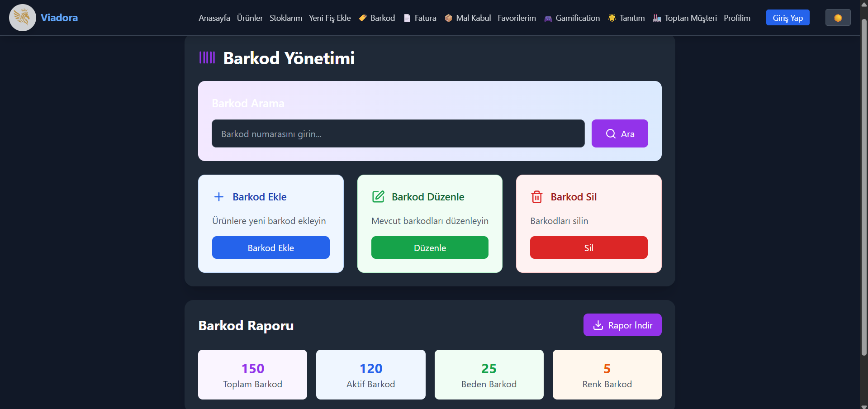This screenshot has height=409, width=868.
Task: Click the package box icon near Mal Kabul
Action: (448, 18)
